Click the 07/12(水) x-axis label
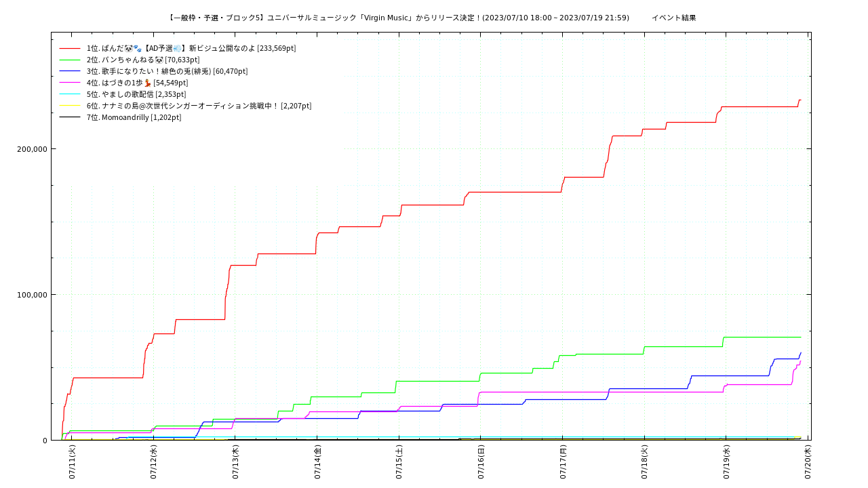 coord(153,462)
